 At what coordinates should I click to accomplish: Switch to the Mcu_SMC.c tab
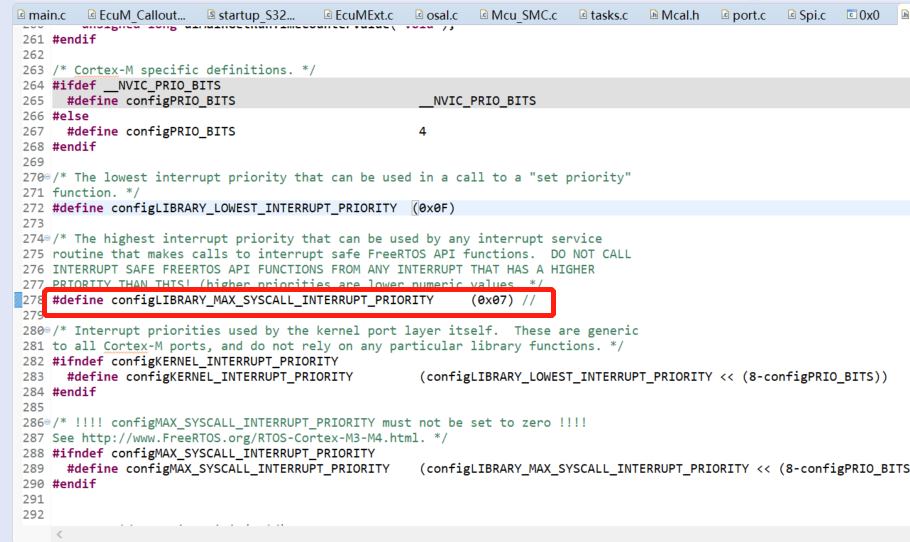pyautogui.click(x=518, y=15)
